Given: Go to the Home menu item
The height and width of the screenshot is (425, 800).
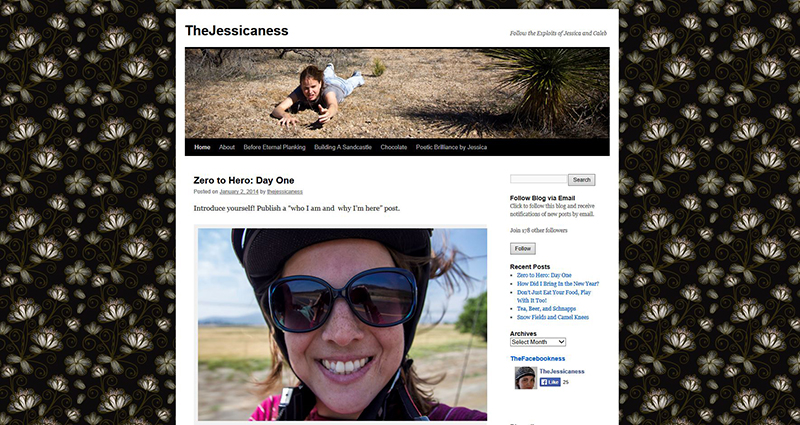Looking at the screenshot, I should [202, 147].
